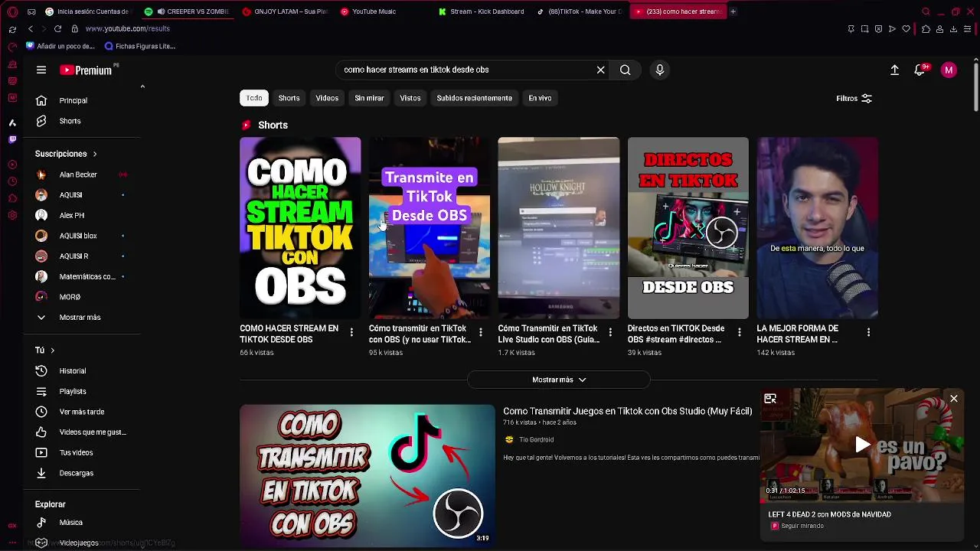
Task: Open more options for TikTok Live Studio short
Action: coord(610,332)
